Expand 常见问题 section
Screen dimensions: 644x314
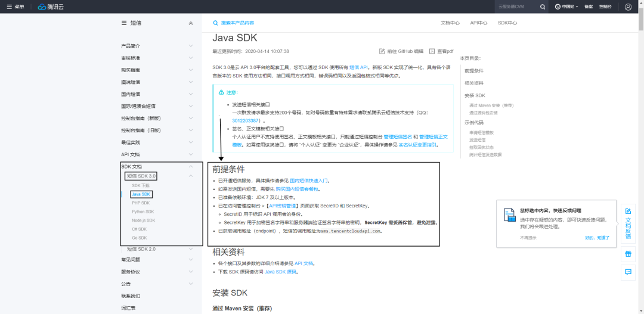click(x=191, y=259)
